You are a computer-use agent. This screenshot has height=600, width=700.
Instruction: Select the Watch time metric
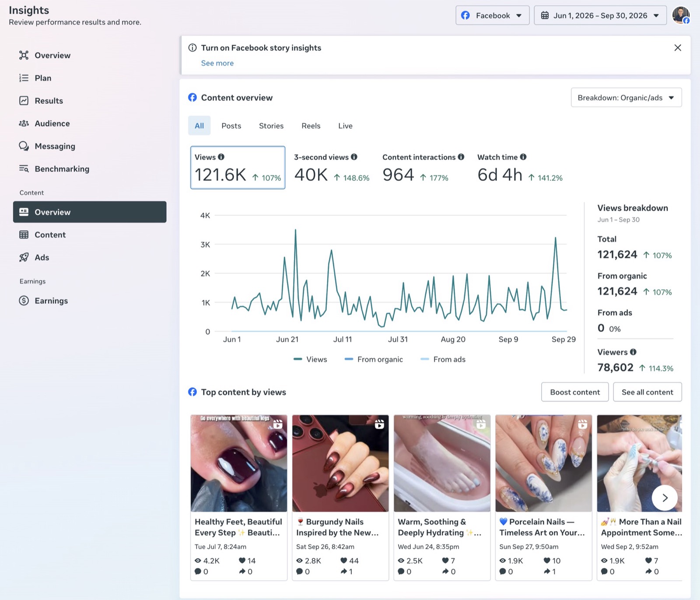coord(520,168)
